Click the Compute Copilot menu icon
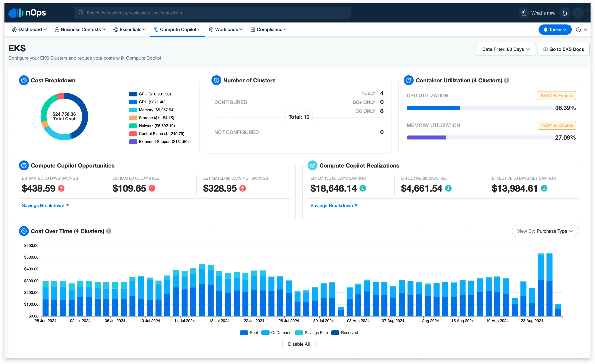Viewport: 595px width, 364px height. [x=156, y=29]
